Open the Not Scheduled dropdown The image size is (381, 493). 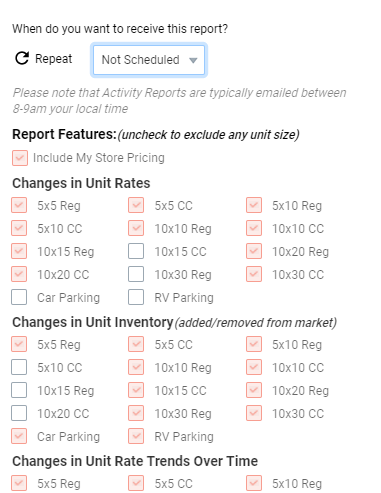[x=149, y=60]
